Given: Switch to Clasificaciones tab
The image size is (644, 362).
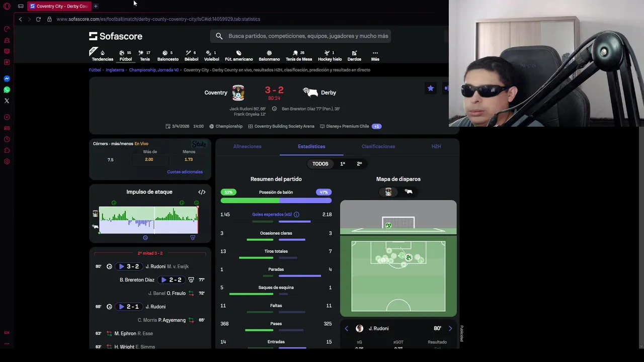Looking at the screenshot, I should click(378, 146).
